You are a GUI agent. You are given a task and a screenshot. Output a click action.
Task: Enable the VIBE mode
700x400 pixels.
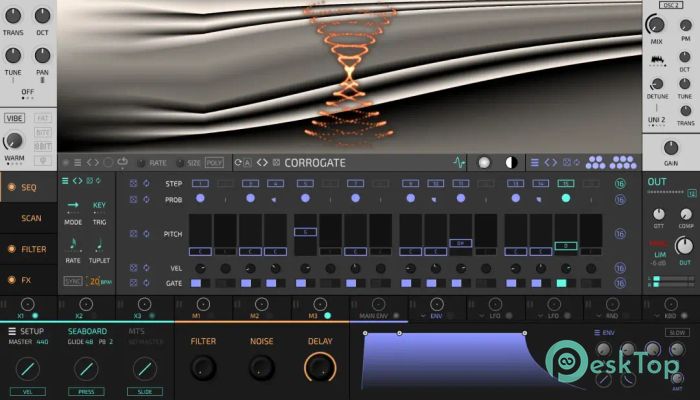coord(14,117)
